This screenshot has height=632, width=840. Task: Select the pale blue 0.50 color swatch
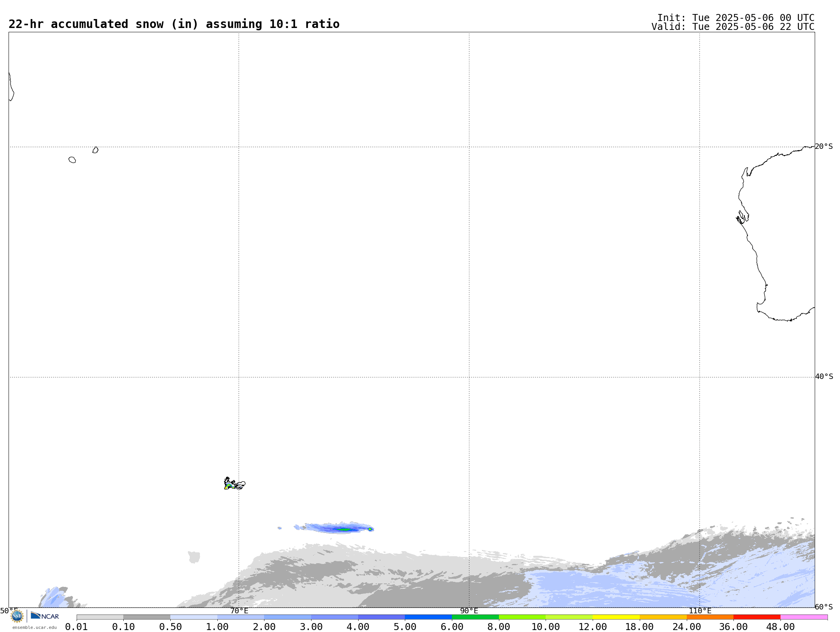click(194, 617)
